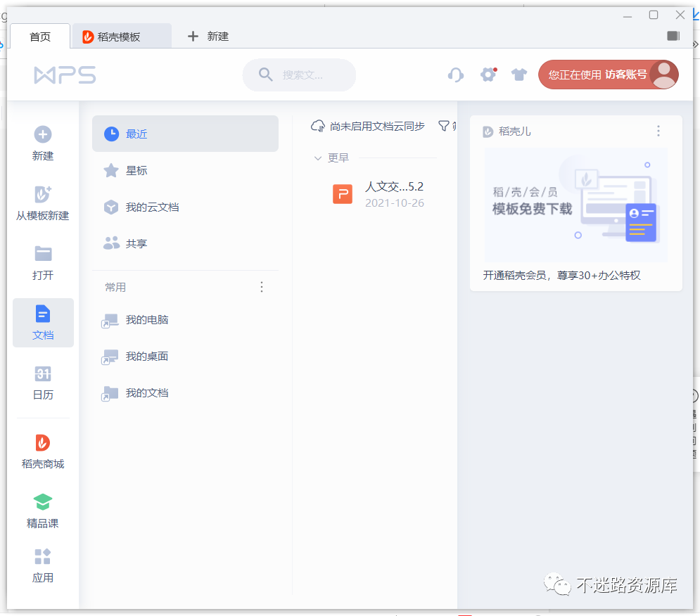The height and width of the screenshot is (616, 700).
Task: Click the 新建 tab button
Action: pos(208,36)
